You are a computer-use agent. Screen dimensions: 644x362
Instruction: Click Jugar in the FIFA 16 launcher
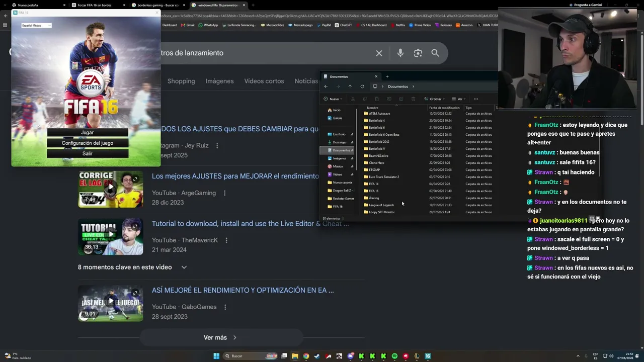[x=88, y=133]
